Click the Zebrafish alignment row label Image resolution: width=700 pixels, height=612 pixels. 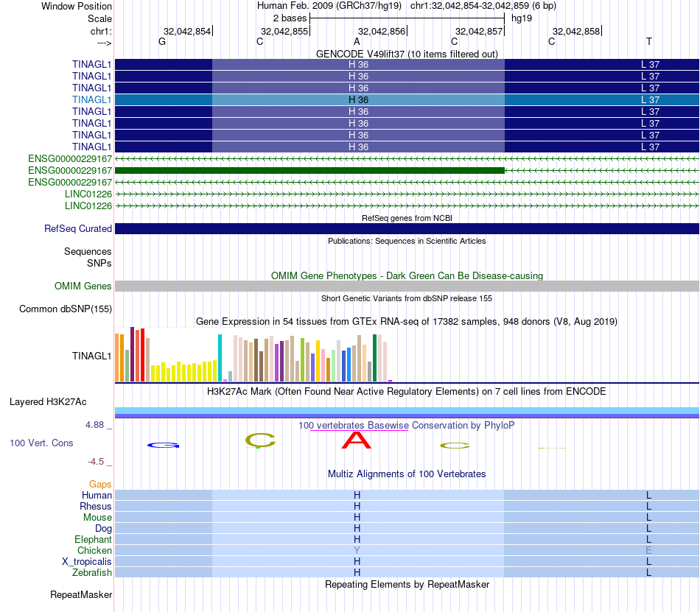(x=92, y=573)
